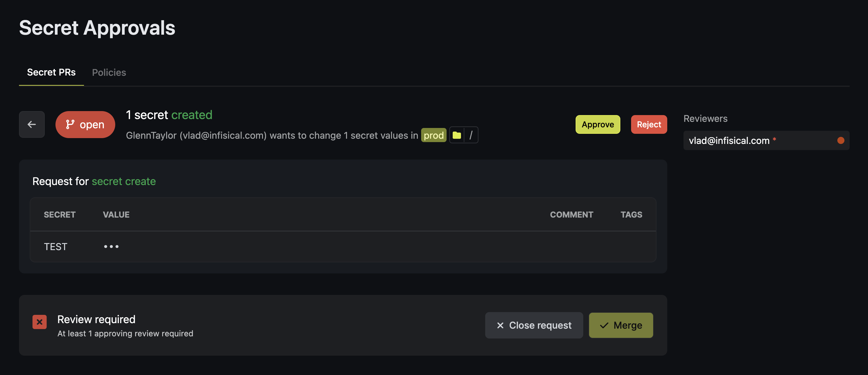The width and height of the screenshot is (868, 375).
Task: Reveal the hidden value of TEST
Action: point(111,246)
